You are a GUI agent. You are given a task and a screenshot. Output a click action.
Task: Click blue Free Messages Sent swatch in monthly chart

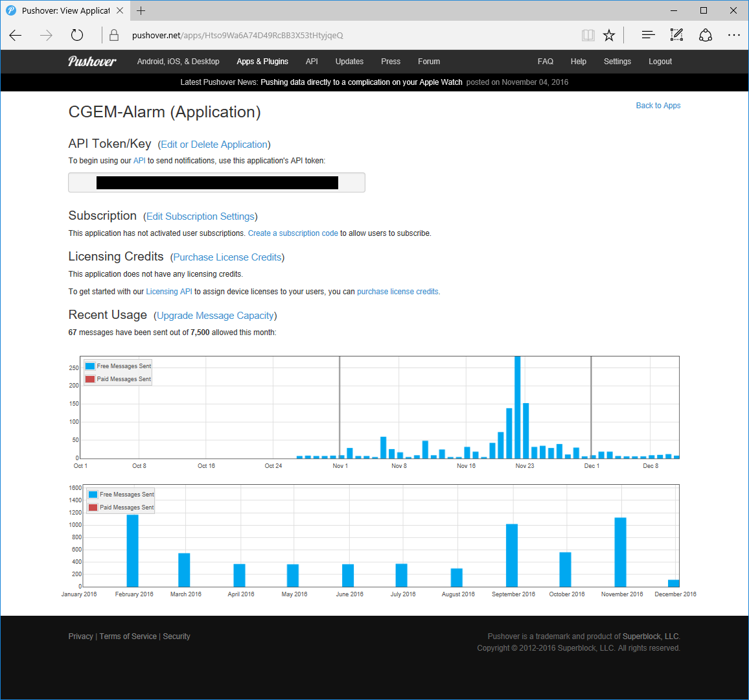point(93,495)
